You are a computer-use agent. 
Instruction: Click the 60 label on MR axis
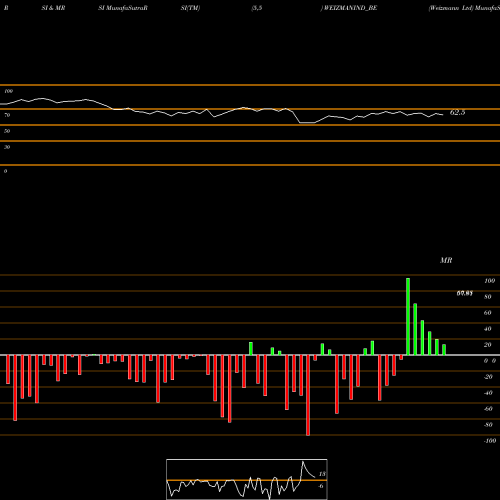[488, 313]
